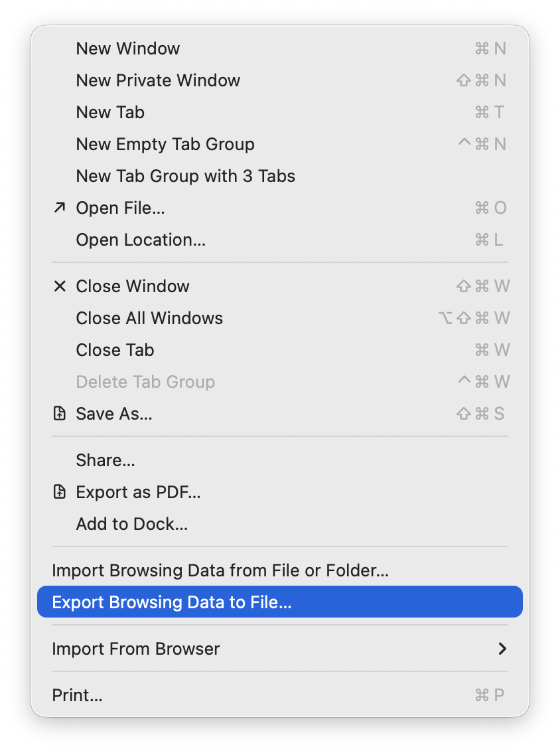The height and width of the screenshot is (753, 560).
Task: Click the Export as PDF icon
Action: point(60,492)
